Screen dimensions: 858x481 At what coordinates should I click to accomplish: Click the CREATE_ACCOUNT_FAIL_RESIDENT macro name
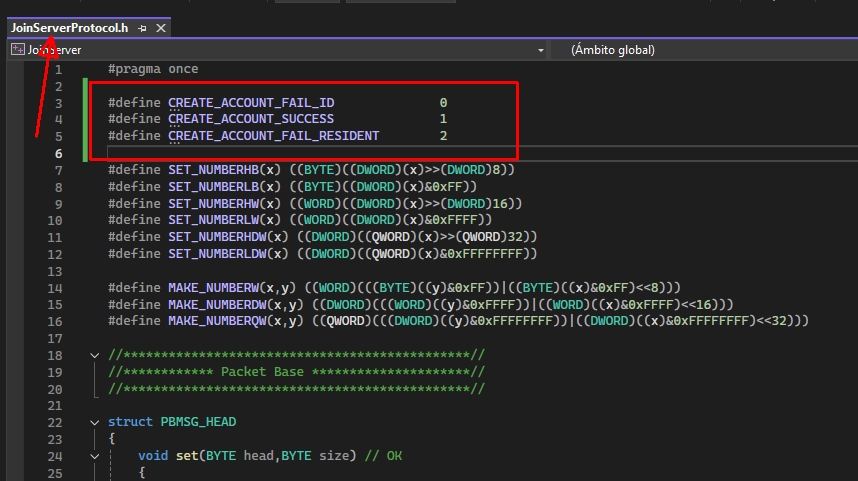tap(274, 136)
